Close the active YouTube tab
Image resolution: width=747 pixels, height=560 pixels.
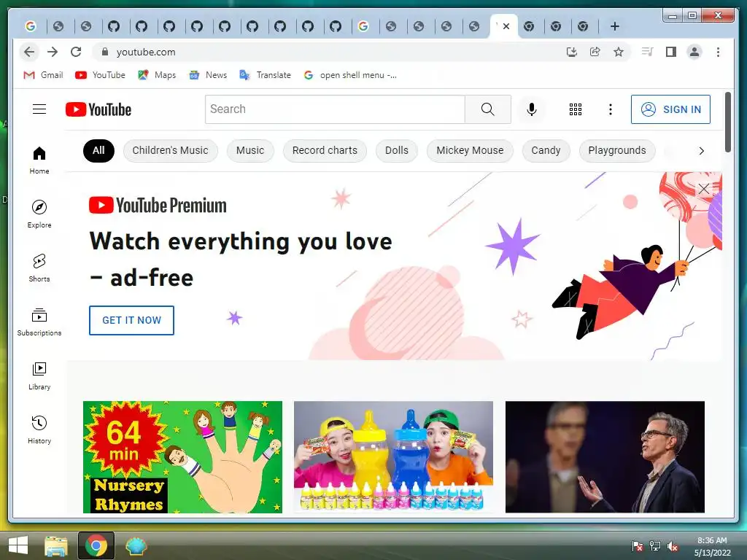(x=506, y=26)
